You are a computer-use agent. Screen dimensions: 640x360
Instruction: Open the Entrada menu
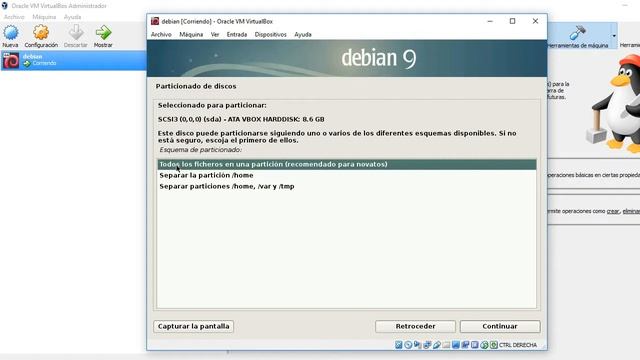pyautogui.click(x=237, y=35)
